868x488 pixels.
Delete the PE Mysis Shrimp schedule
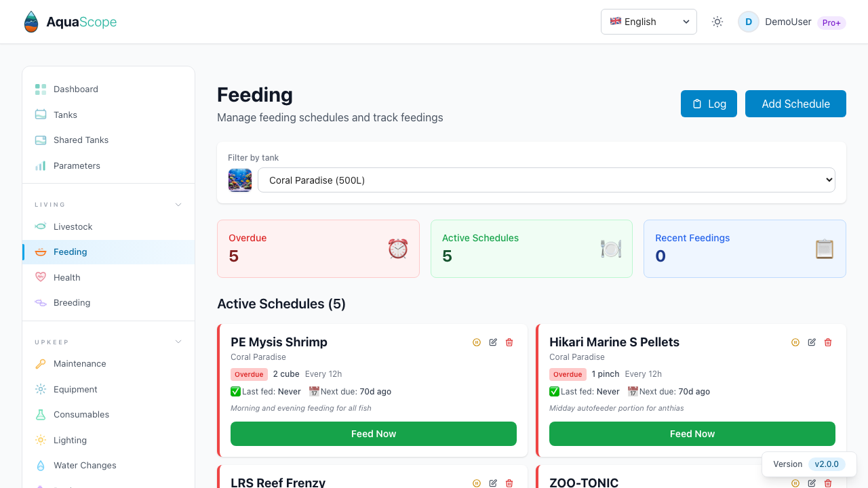click(x=509, y=342)
